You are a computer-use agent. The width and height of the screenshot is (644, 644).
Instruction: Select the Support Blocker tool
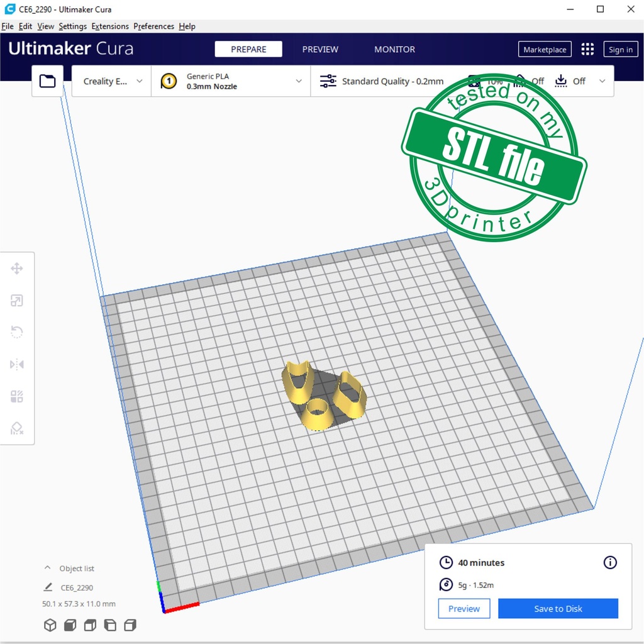(17, 429)
